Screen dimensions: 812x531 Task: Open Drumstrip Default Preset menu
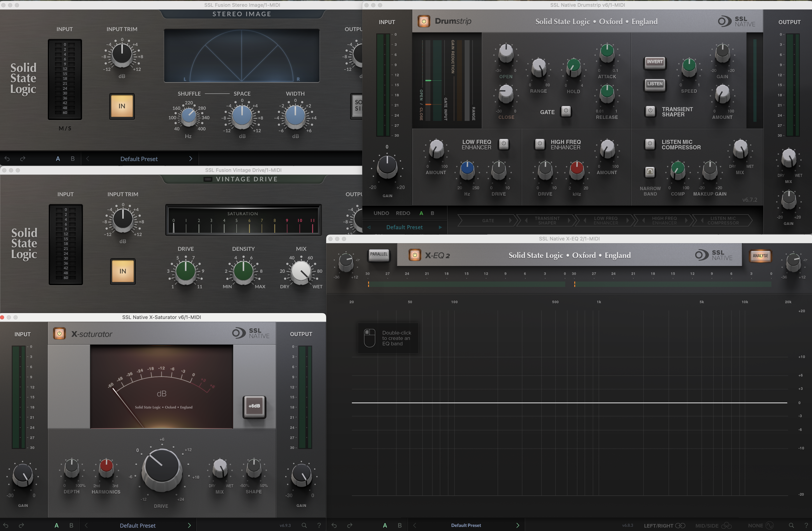(404, 227)
